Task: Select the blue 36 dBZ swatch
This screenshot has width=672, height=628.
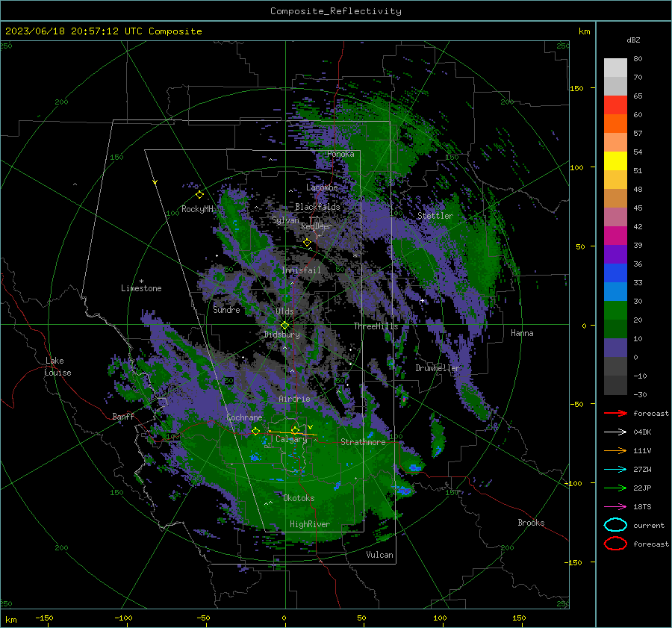Action: tap(615, 273)
